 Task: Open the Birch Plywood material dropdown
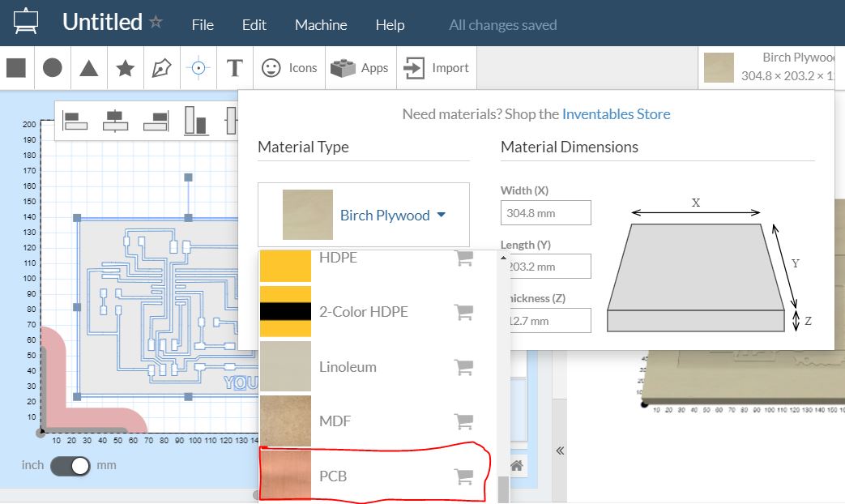click(x=364, y=215)
